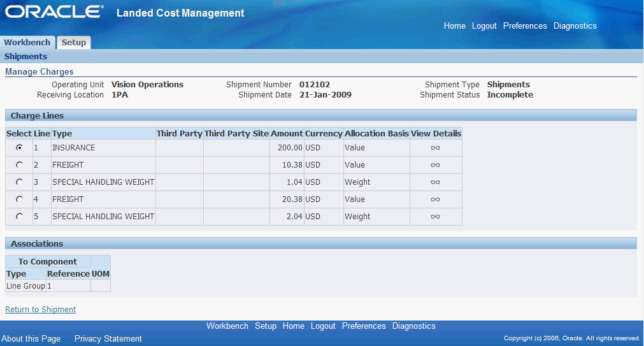
Task: Click the Allocation Basis column header
Action: [x=376, y=134]
